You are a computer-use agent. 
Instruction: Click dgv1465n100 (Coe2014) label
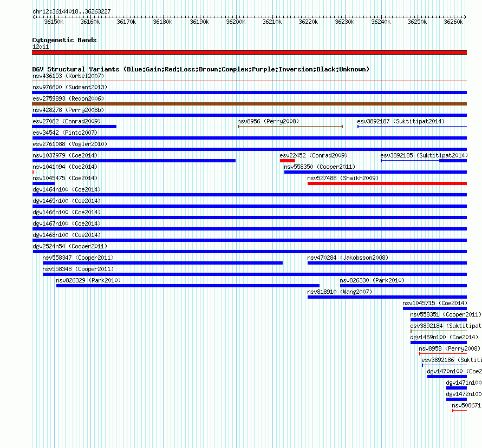(x=67, y=201)
